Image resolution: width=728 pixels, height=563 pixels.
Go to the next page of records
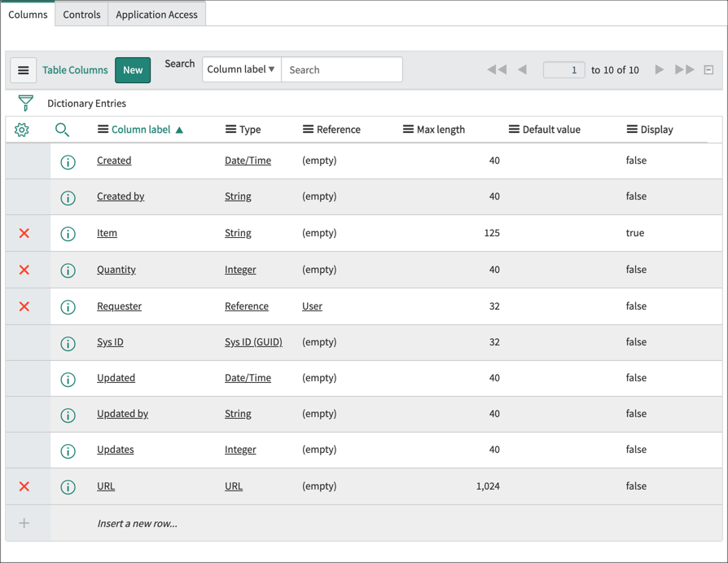click(x=660, y=69)
